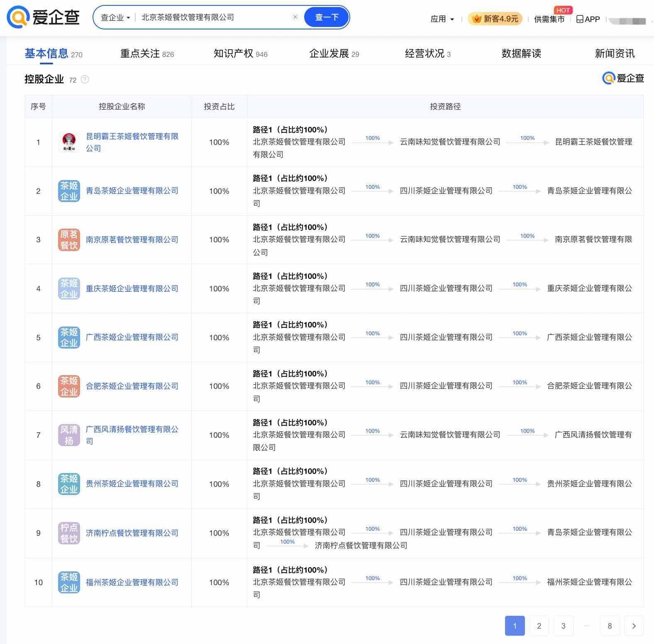Open the 经营状况 tab
Screen dimensions: 654x644
pos(427,54)
